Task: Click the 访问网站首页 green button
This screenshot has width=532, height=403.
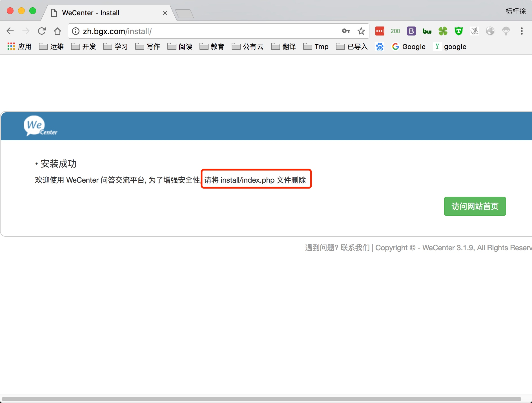Action: (x=475, y=206)
